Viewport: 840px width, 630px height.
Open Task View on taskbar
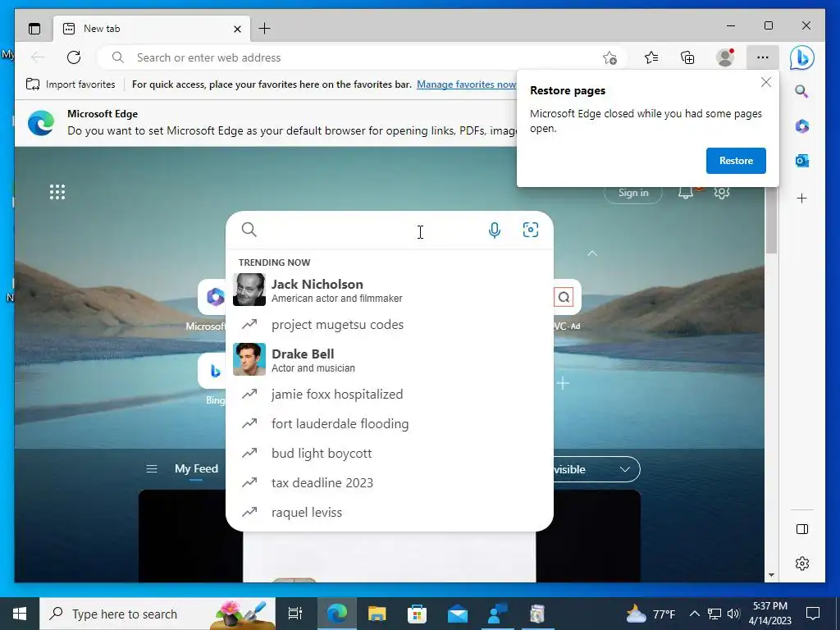pyautogui.click(x=295, y=614)
